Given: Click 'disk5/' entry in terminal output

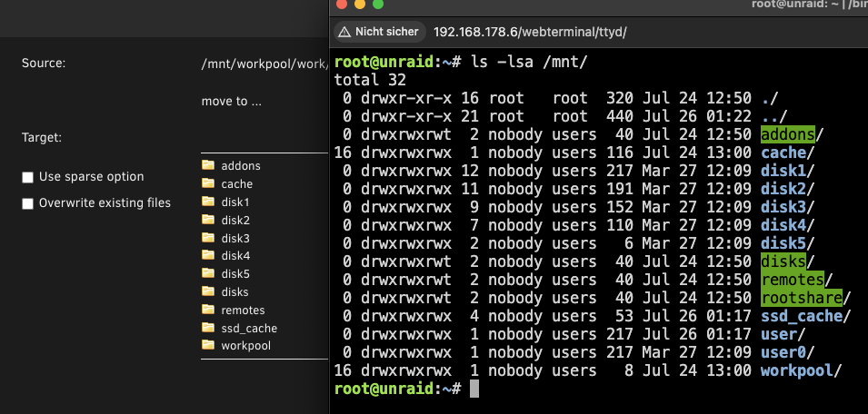Looking at the screenshot, I should pyautogui.click(x=788, y=243).
